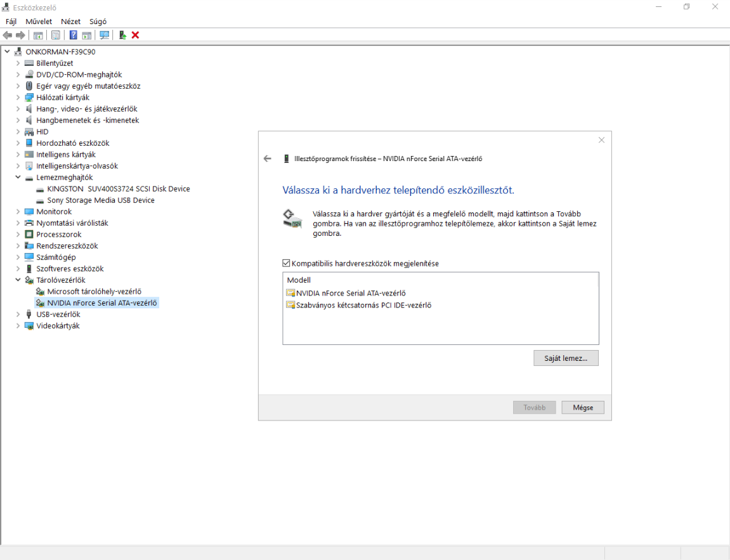
Task: Open the Fájl menu
Action: click(11, 22)
